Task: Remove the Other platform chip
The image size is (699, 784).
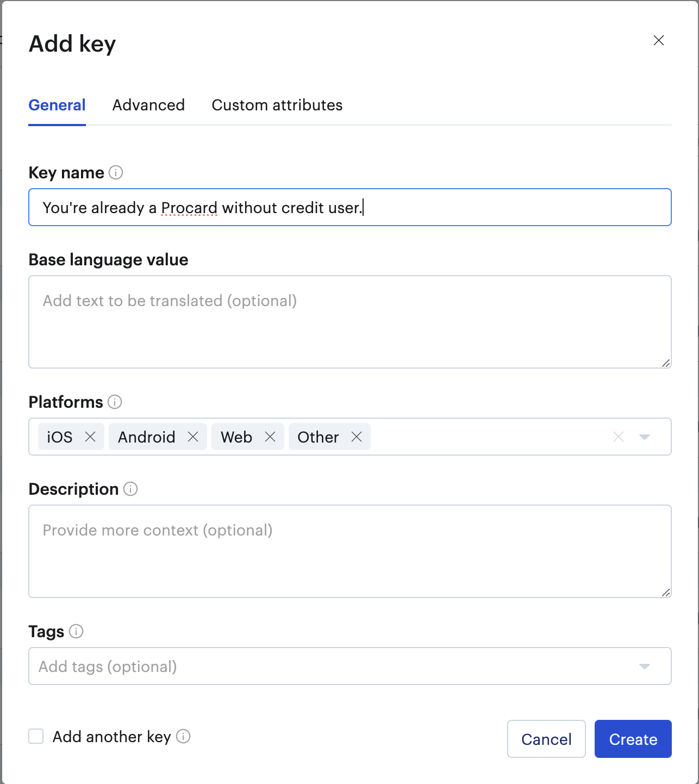Action: pos(357,437)
